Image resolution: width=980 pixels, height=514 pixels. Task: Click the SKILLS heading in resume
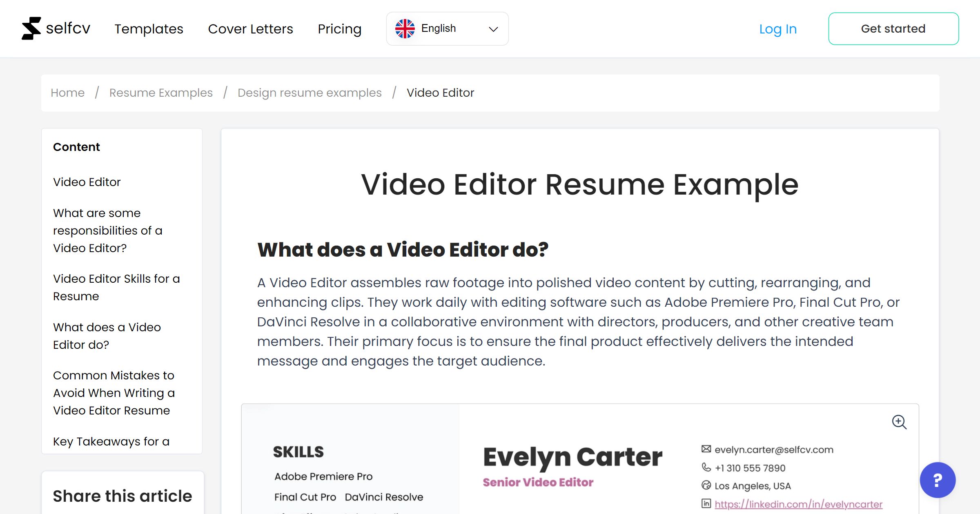(298, 452)
